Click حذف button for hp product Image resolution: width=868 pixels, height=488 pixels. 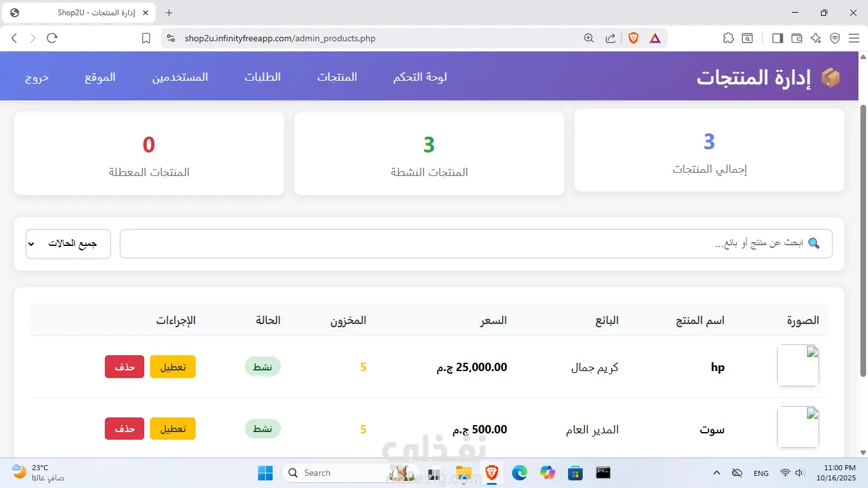click(125, 367)
